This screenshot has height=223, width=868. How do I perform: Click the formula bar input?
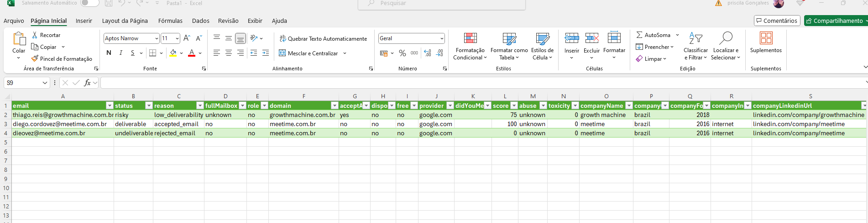pos(483,83)
